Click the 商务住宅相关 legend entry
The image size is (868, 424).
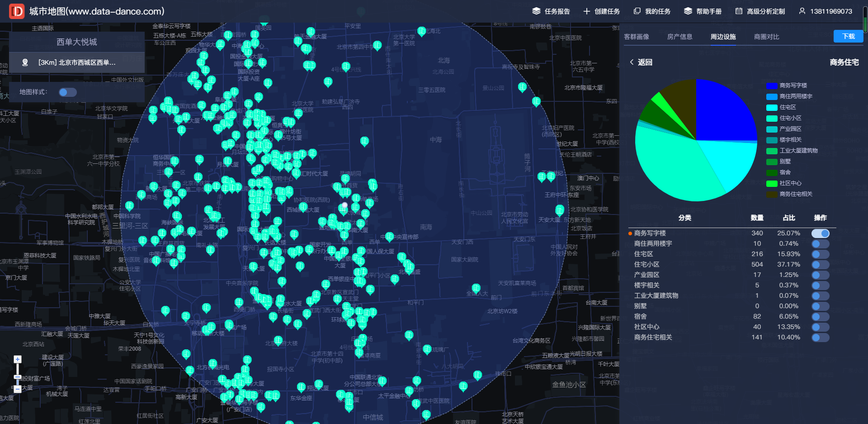(789, 194)
